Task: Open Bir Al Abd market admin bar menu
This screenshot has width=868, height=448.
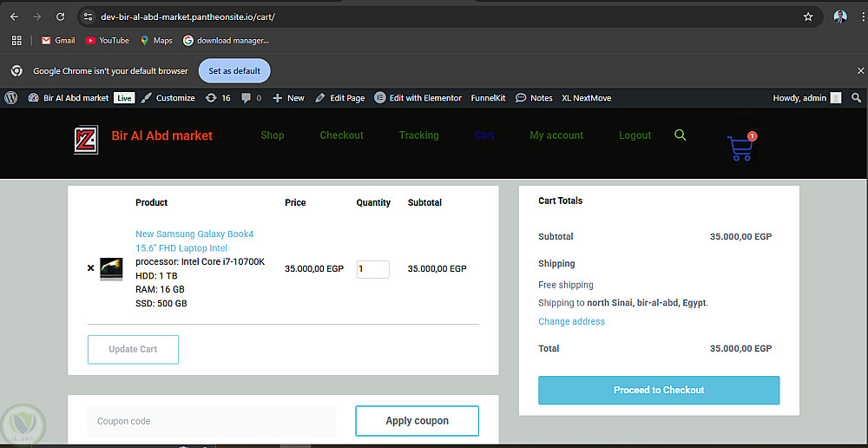Action: 69,98
